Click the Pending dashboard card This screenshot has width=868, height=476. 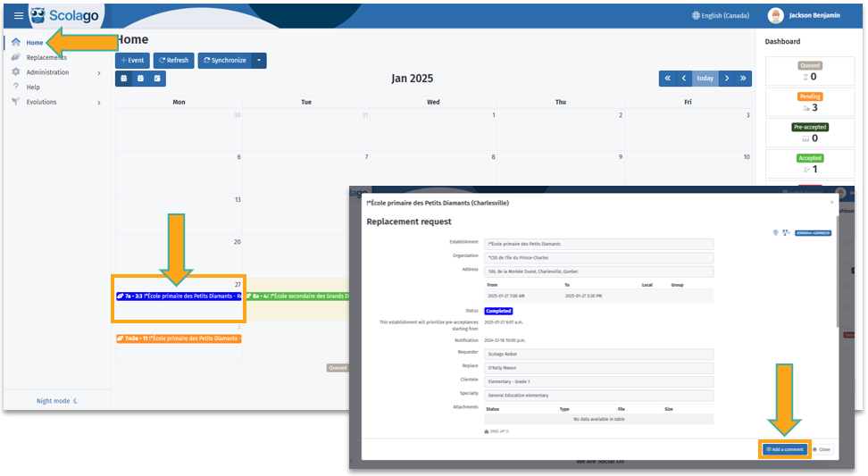[x=810, y=103]
